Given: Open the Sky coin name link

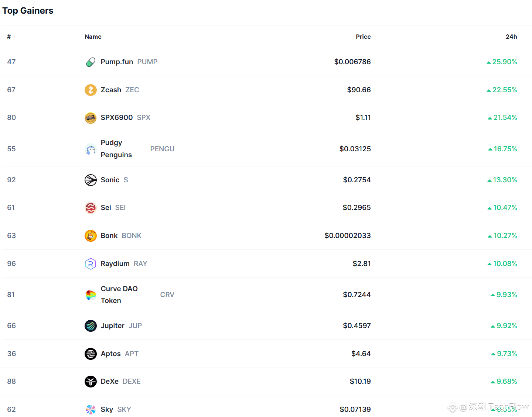Looking at the screenshot, I should point(107,410).
